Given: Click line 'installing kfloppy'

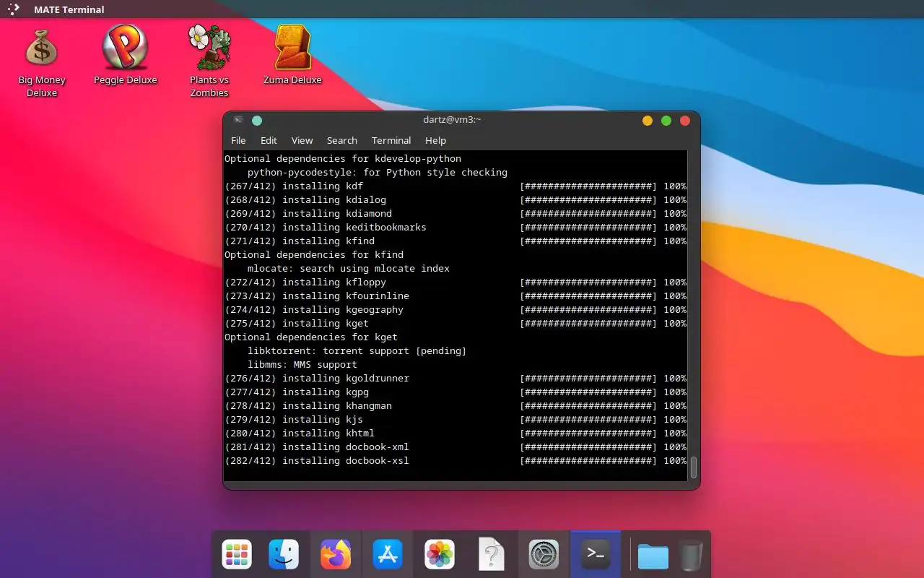Looking at the screenshot, I should (x=456, y=282).
